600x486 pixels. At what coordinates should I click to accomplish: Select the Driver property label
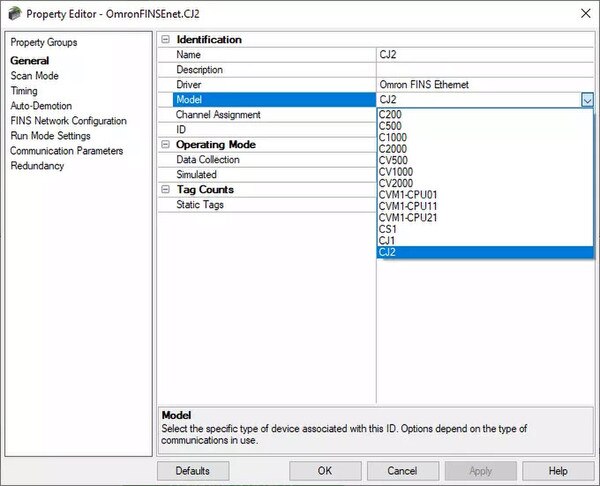pos(189,85)
